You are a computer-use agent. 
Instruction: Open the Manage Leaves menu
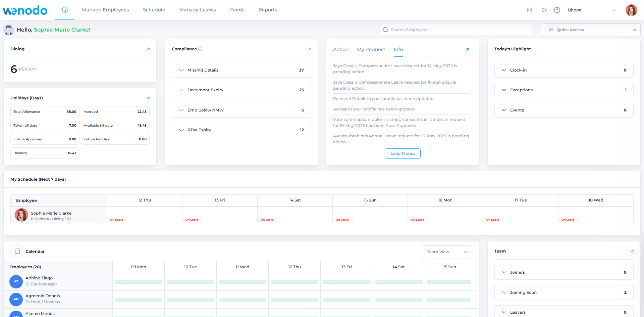click(198, 10)
